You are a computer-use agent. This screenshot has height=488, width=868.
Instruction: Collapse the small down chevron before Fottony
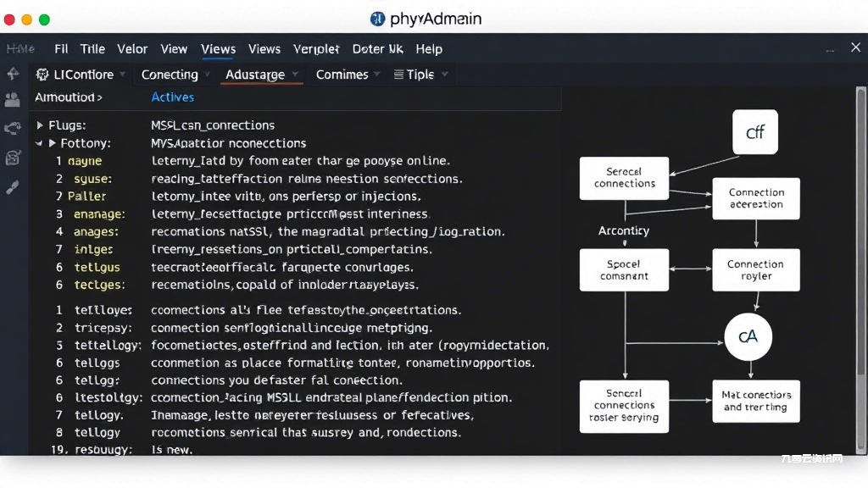pos(39,143)
